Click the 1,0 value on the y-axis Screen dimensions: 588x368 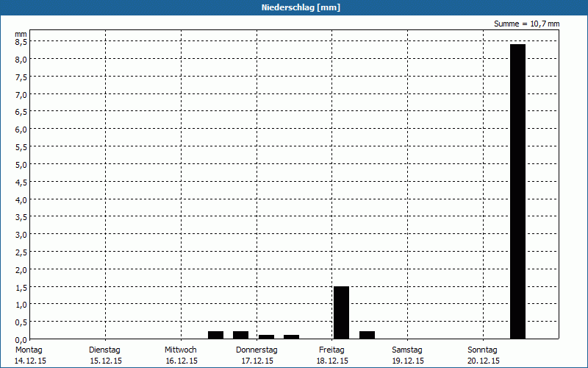[21, 305]
